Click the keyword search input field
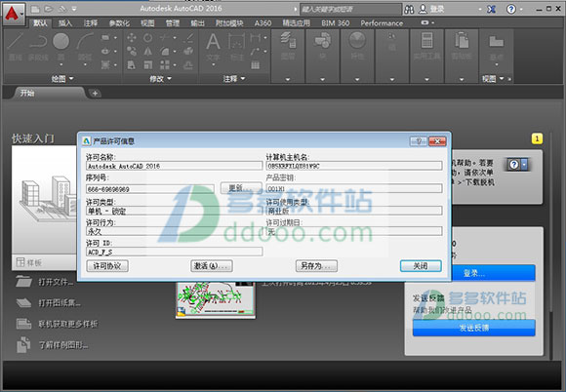566x392 pixels. [350, 10]
